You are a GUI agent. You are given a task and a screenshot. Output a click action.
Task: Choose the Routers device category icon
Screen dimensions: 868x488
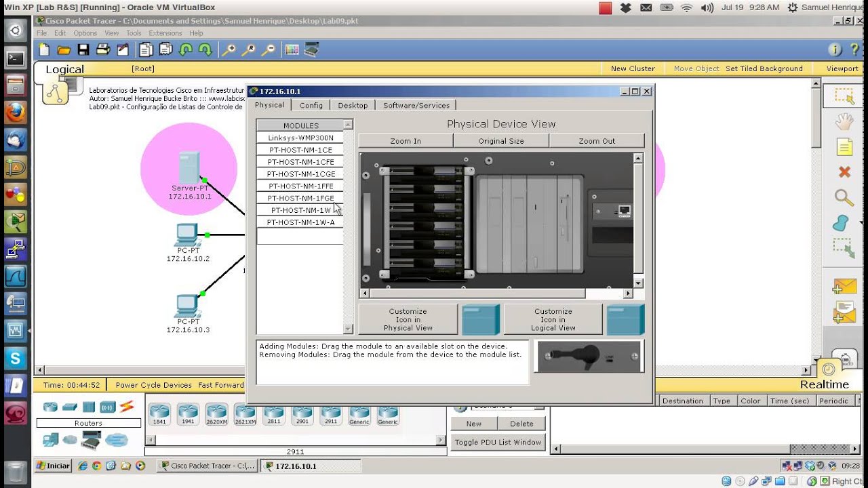(x=50, y=407)
